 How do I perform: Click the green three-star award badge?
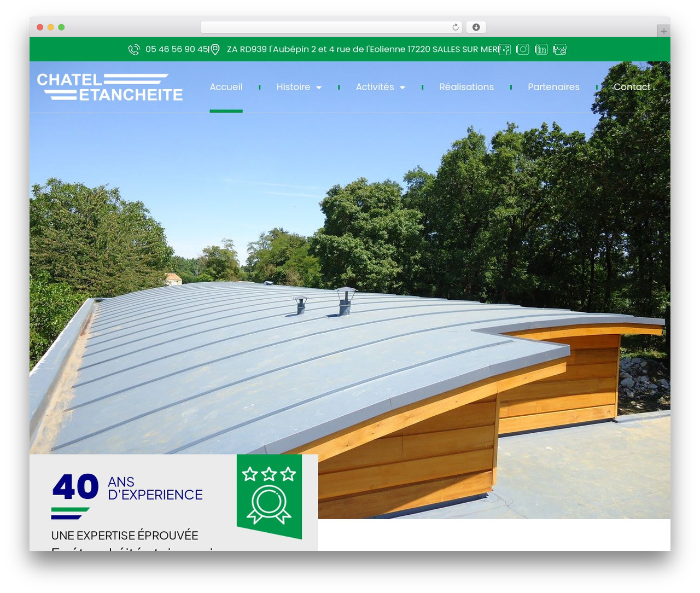pyautogui.click(x=269, y=496)
